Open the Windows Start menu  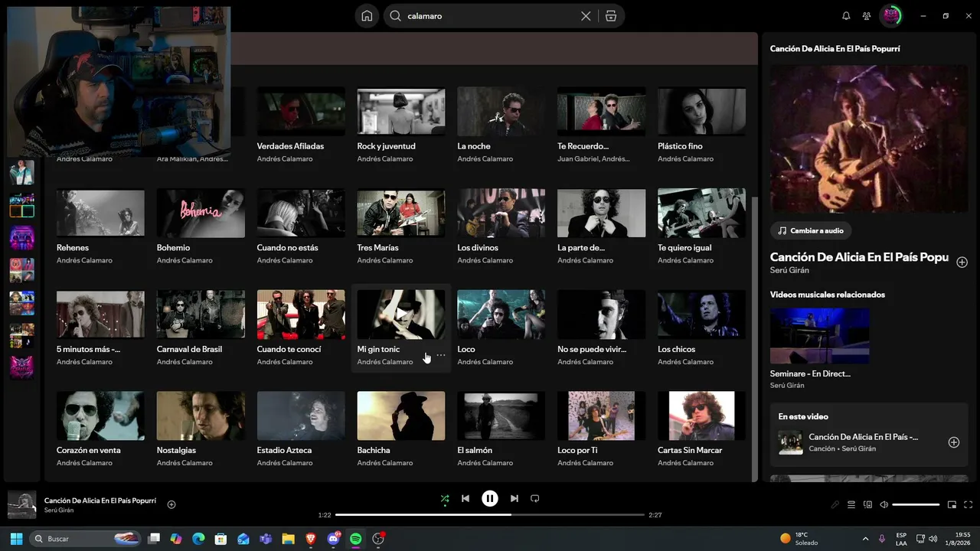[x=16, y=539]
